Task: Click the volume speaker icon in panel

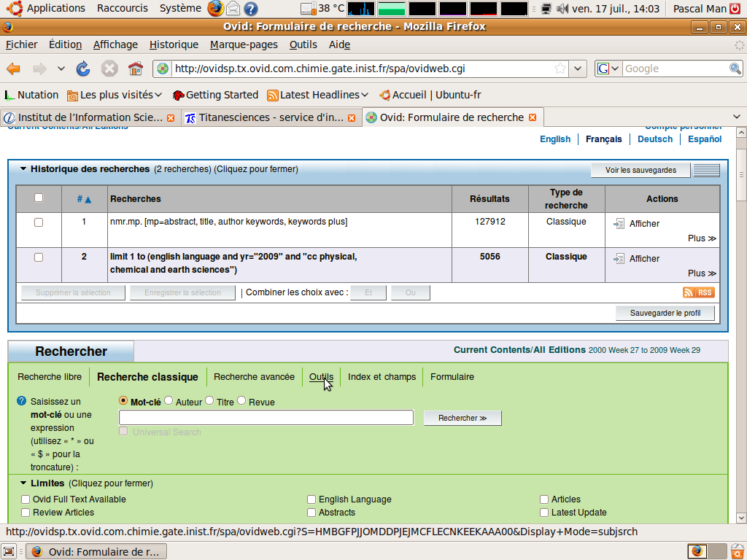Action: pyautogui.click(x=562, y=9)
